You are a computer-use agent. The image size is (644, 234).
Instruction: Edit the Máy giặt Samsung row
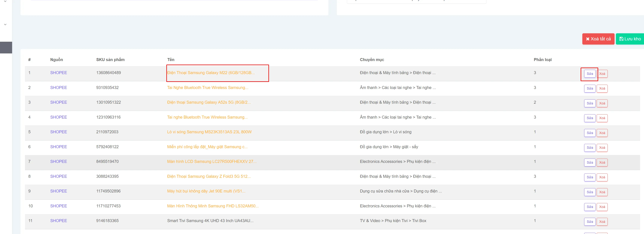click(x=590, y=148)
